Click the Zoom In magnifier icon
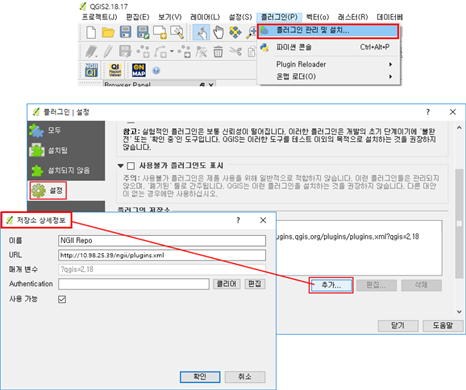 [252, 32]
